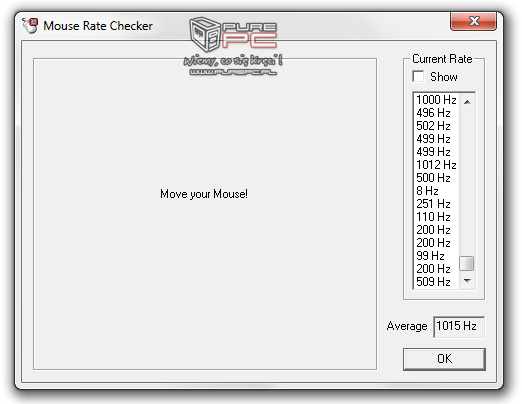Click the list scrollbar down arrow
The image size is (522, 404).
467,281
